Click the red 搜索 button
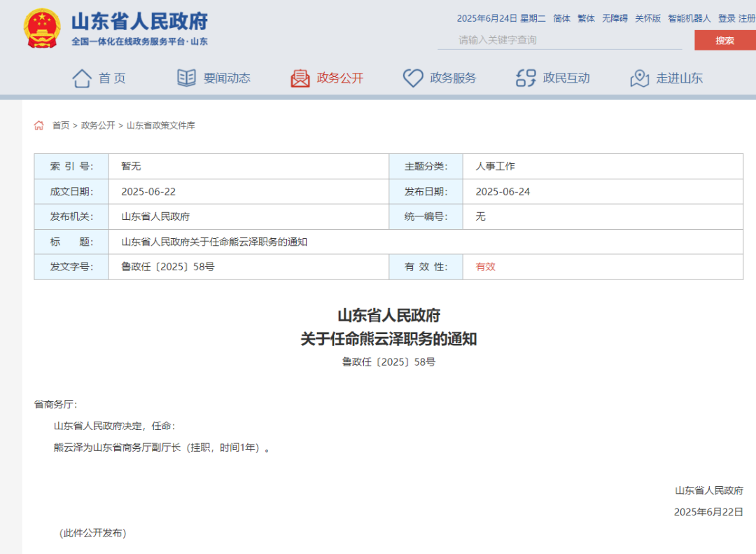The image size is (756, 554). coord(724,40)
